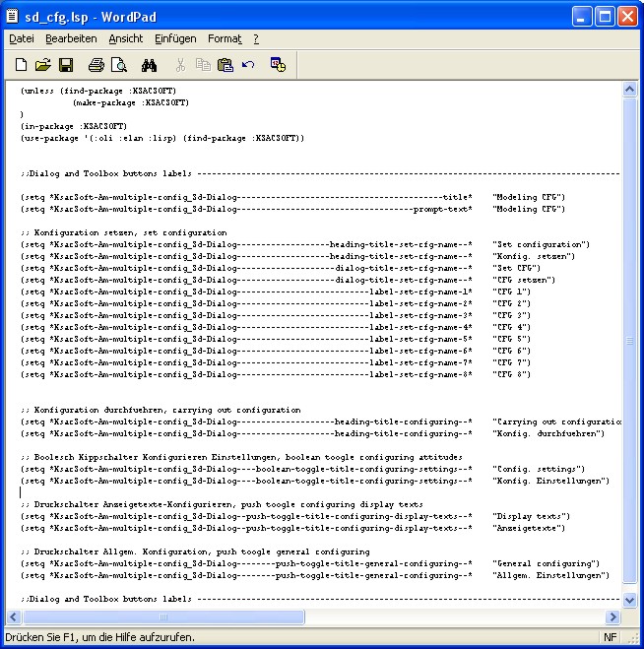This screenshot has width=644, height=649.
Task: Insert date and time via toolbar icon
Action: (x=278, y=65)
